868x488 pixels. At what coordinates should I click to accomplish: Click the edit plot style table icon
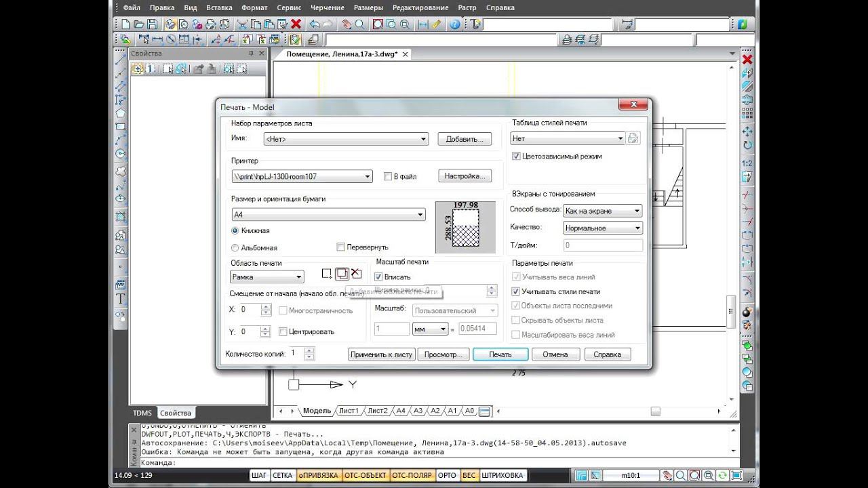tap(633, 138)
